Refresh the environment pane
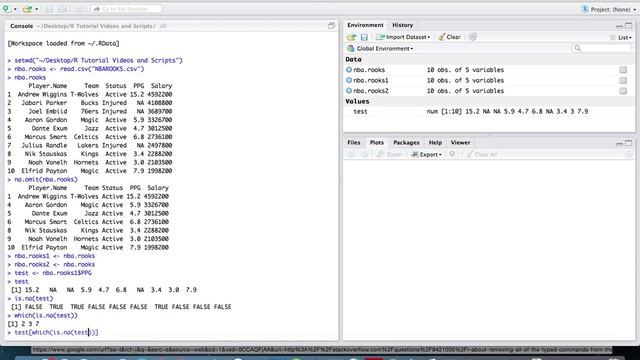The image size is (640, 360). (x=473, y=37)
